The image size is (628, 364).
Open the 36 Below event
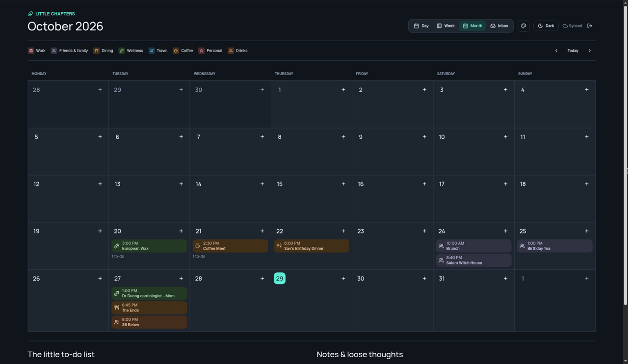149,322
